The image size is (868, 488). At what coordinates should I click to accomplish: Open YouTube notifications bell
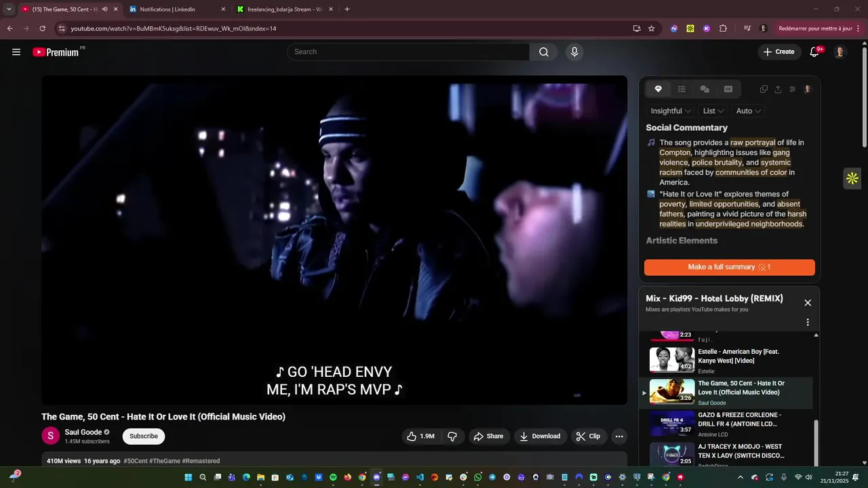pos(815,52)
